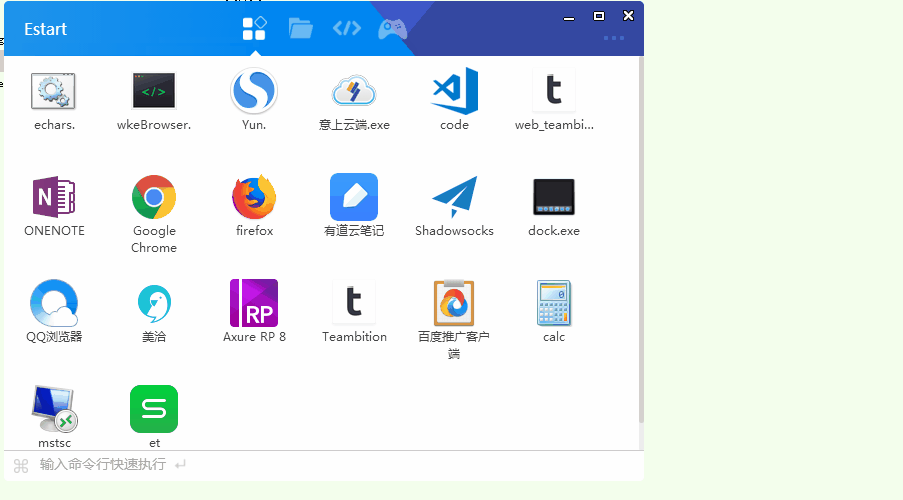Open mstsc remote desktop icon
This screenshot has width=903, height=500.
pyautogui.click(x=54, y=409)
